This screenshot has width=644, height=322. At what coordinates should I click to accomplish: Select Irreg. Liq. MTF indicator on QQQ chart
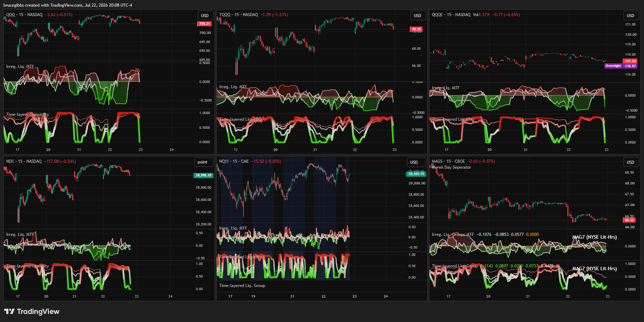20,66
